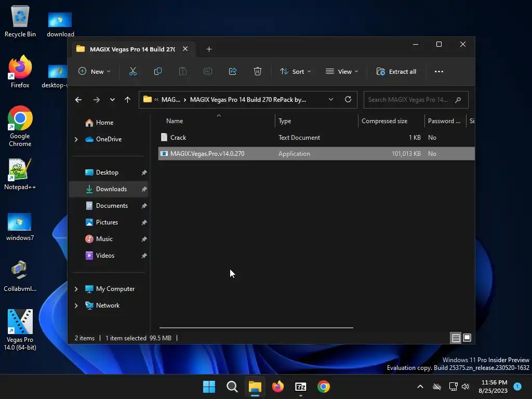Select the Collabvm desktop icon
The image size is (532, 399).
(20, 276)
